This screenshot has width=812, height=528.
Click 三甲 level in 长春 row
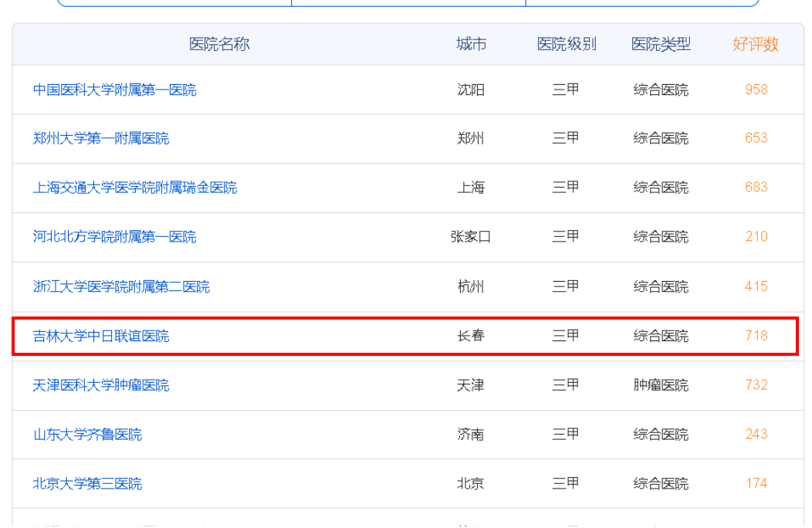coord(566,336)
